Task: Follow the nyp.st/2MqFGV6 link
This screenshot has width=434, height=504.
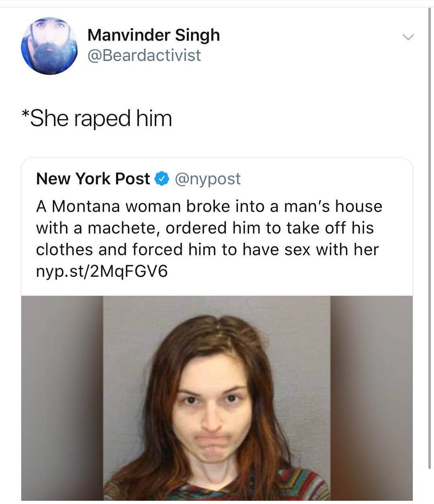Action: tap(102, 271)
